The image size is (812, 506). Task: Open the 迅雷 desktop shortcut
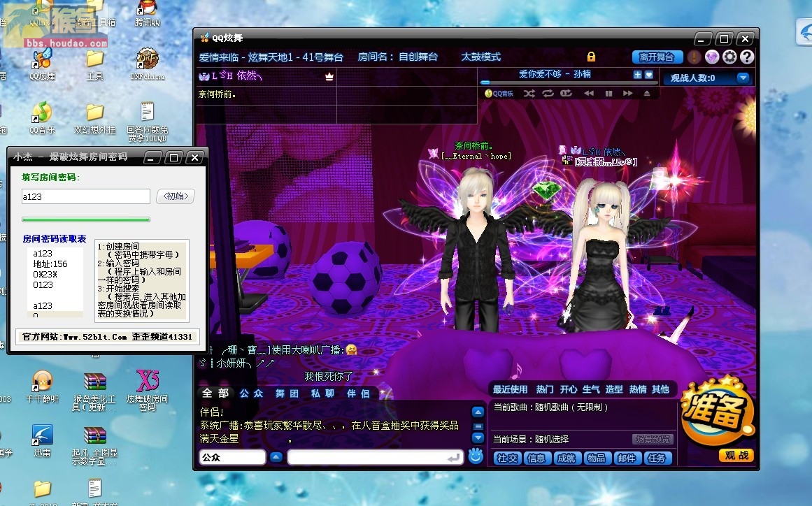43,440
